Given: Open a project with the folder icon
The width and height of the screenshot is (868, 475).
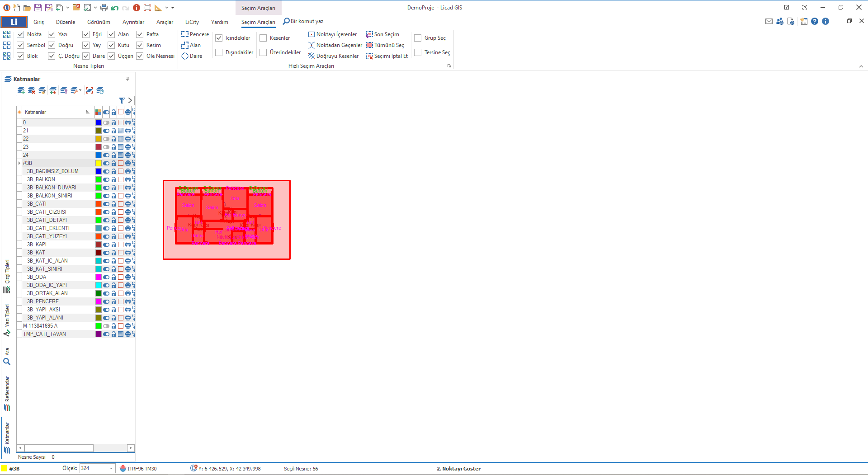Looking at the screenshot, I should (x=27, y=8).
